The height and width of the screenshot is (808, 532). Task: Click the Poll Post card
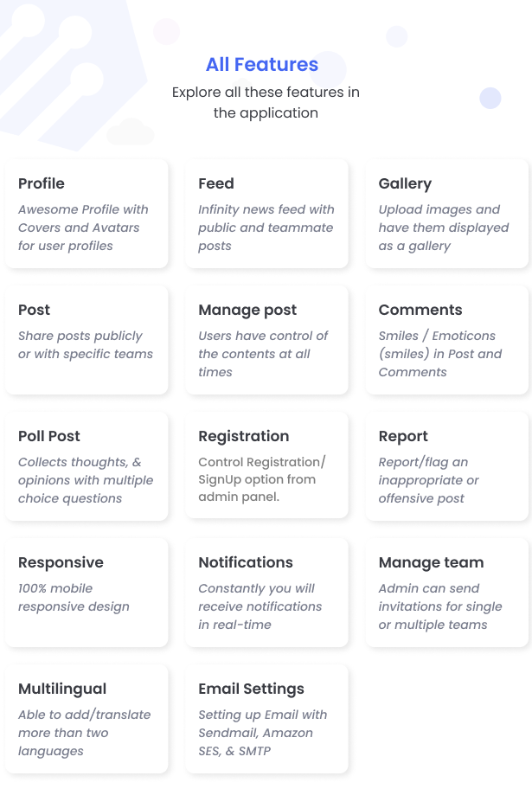coord(87,466)
